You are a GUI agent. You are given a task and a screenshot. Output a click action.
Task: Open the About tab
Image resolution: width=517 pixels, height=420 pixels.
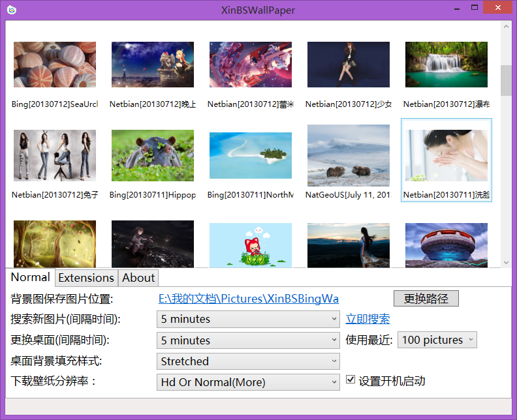(138, 278)
